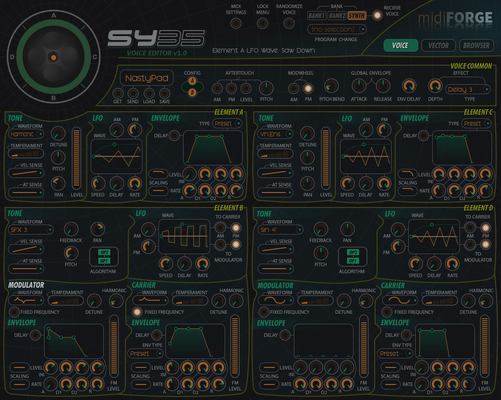Viewport: 501px width, 400px height.
Task: Click the Randomize Voice round button
Action: (x=289, y=23)
